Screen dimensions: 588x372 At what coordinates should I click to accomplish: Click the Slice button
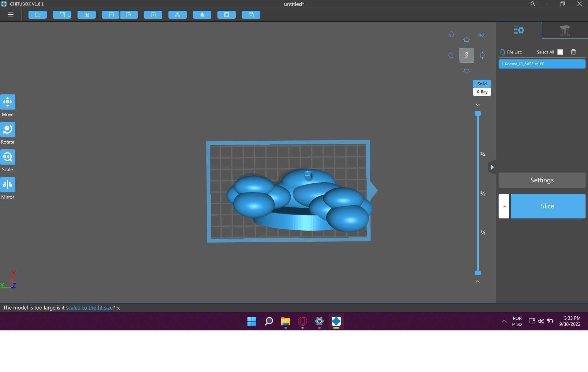548,206
